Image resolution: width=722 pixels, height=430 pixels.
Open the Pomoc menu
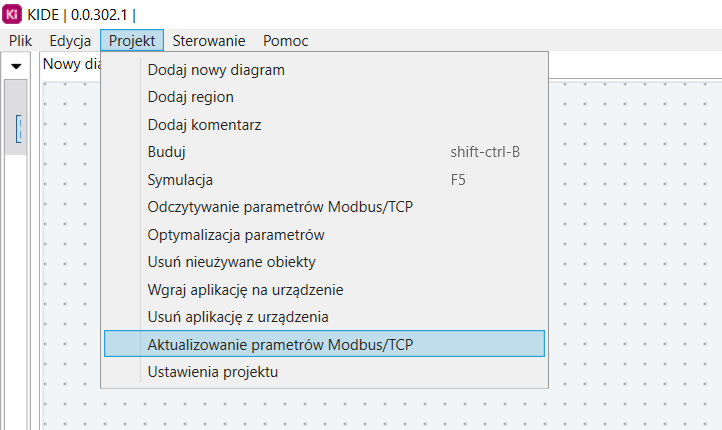[285, 41]
